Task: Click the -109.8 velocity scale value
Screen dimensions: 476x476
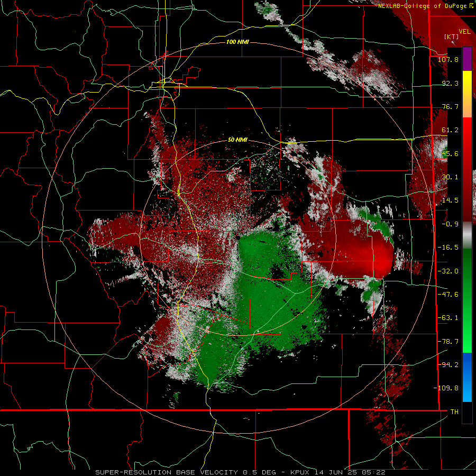Action: click(x=446, y=388)
